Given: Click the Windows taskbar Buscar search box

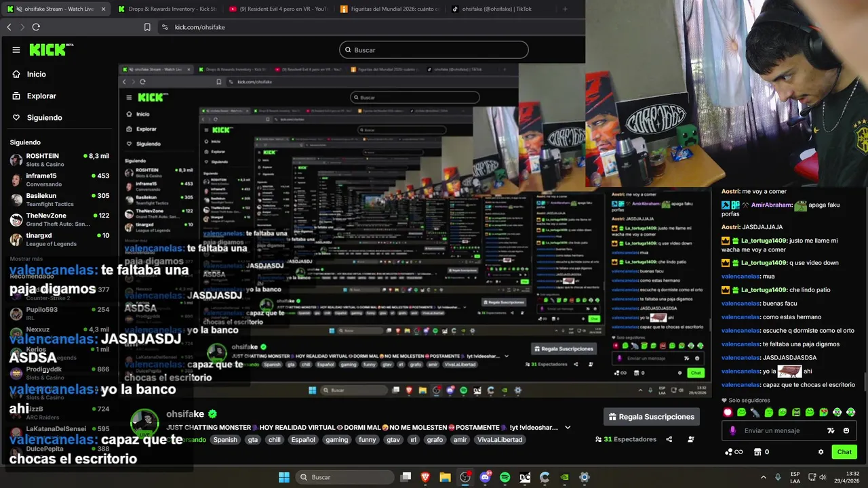Looking at the screenshot, I should 345,477.
